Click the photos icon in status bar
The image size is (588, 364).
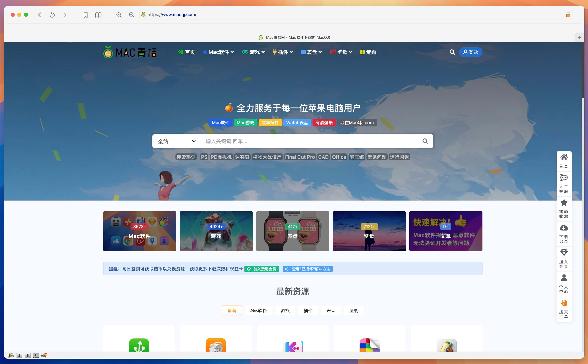[11, 355]
